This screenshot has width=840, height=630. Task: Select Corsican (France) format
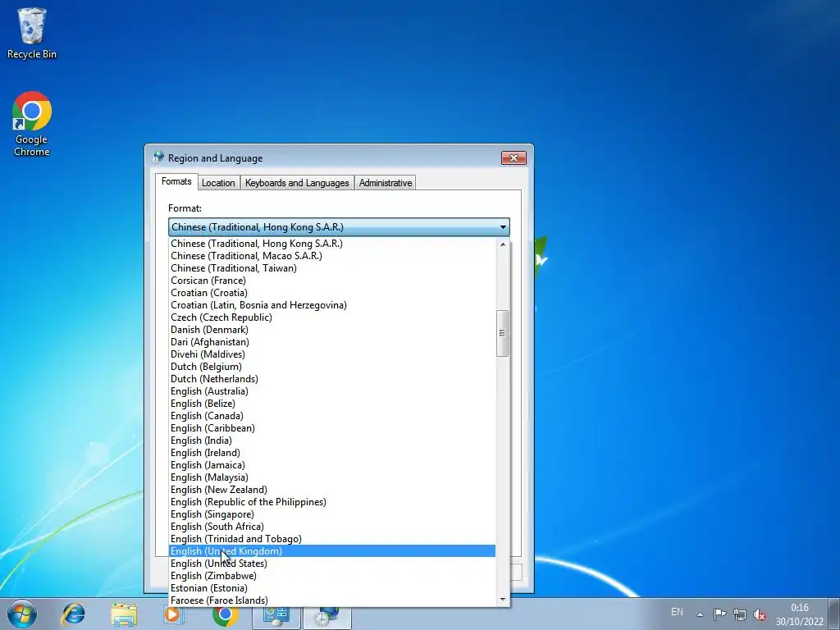coord(332,281)
